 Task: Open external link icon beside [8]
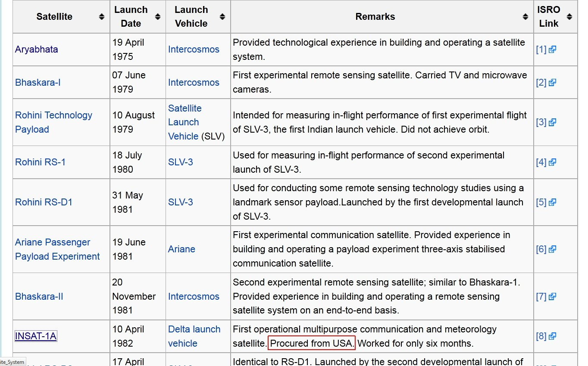point(553,336)
